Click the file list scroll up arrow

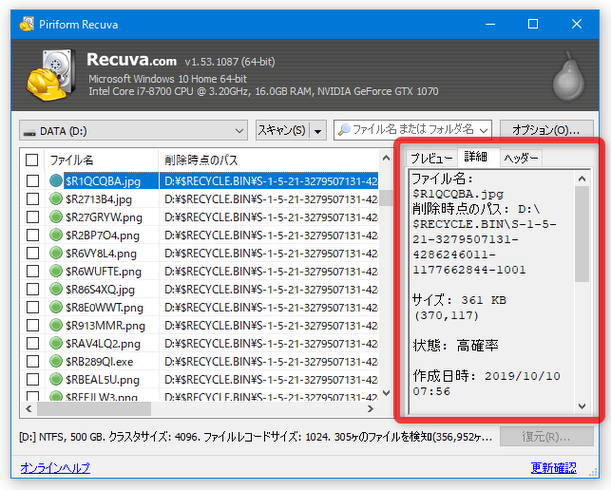point(386,158)
